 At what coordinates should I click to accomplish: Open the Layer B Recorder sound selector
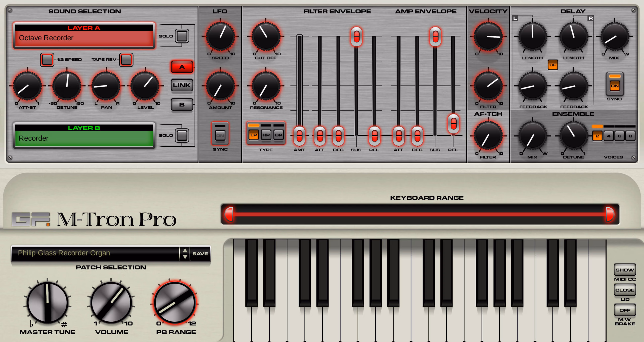pos(84,138)
